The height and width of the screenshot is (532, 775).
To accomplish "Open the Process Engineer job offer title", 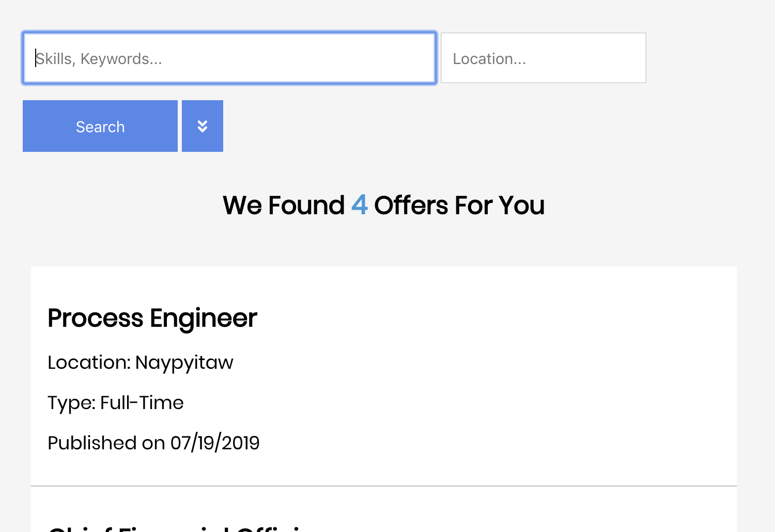I will coord(152,318).
